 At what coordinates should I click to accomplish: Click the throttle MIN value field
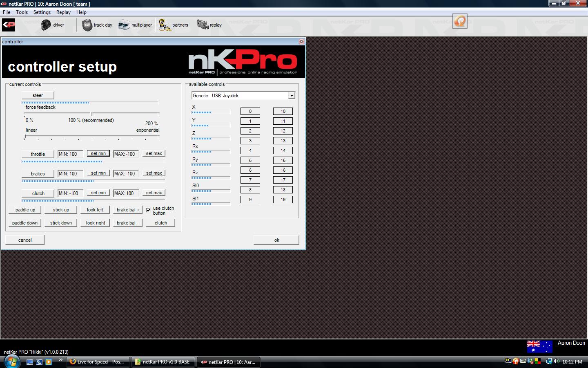coord(70,154)
